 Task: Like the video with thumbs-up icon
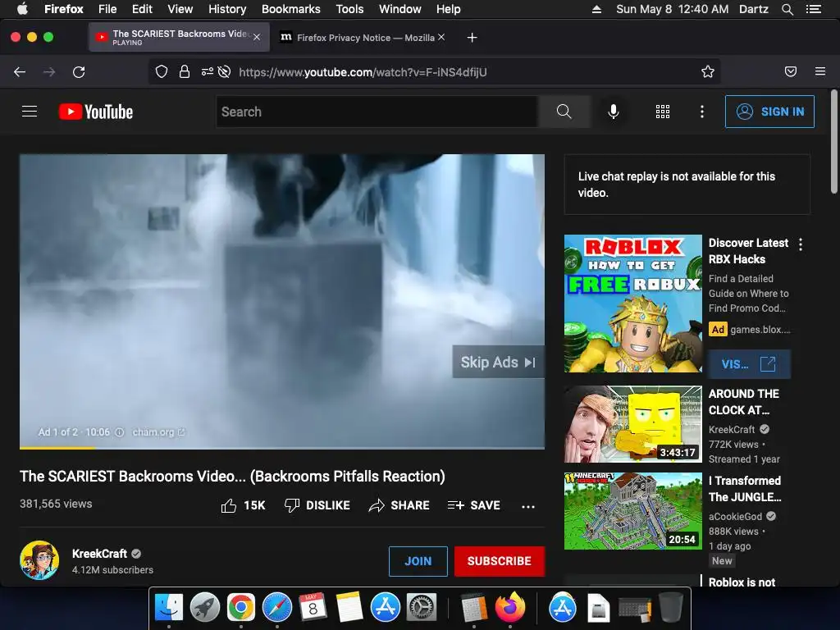tap(229, 505)
